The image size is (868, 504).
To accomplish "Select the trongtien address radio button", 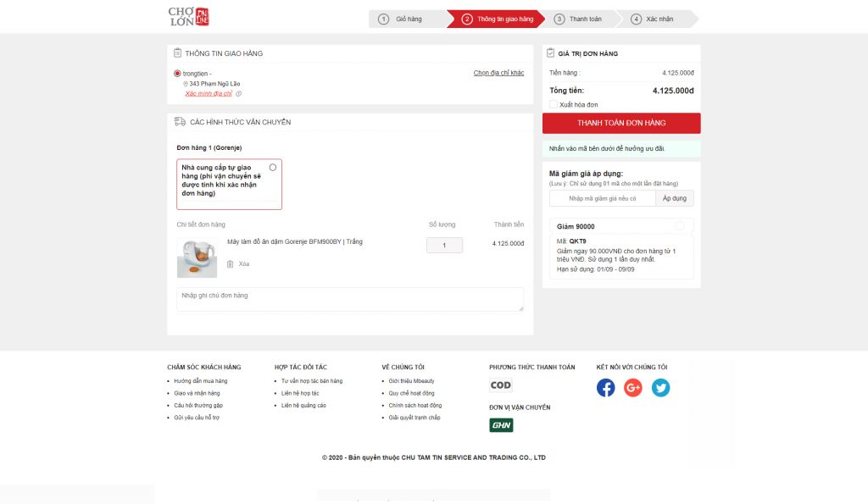I will tap(177, 74).
